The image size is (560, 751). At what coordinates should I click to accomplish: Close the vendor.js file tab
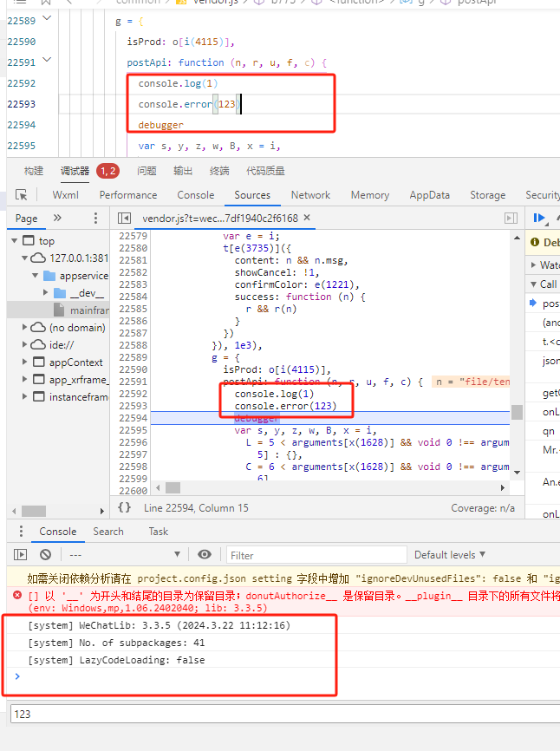point(307,218)
